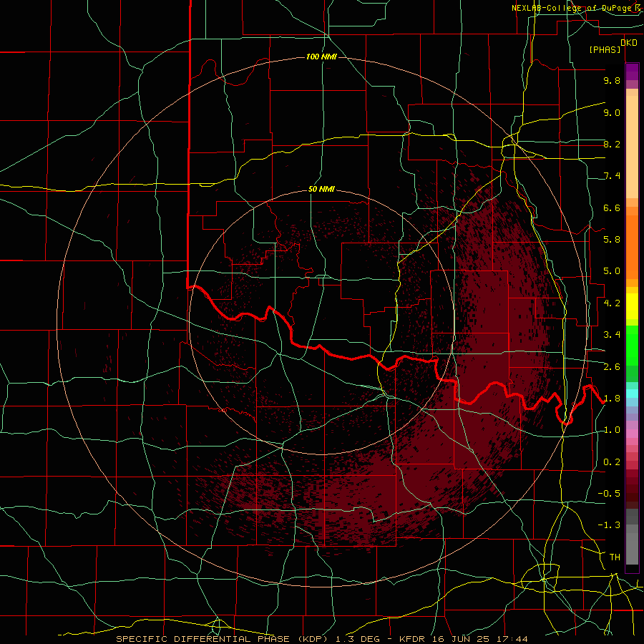
Task: Click the "NEXLAB-College of DuPage" header text
Action: point(571,8)
